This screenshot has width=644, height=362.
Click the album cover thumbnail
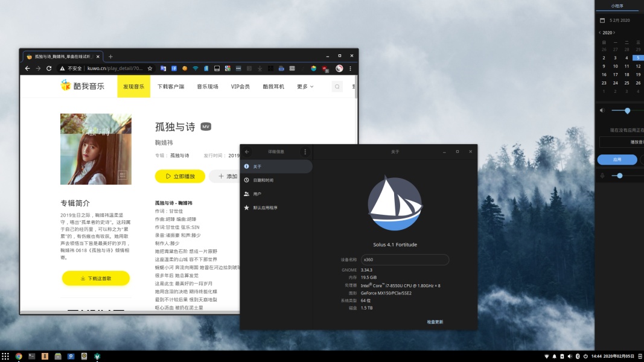pos(96,149)
